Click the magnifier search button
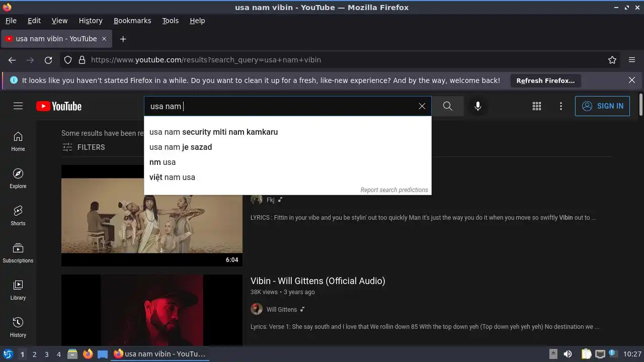The height and width of the screenshot is (362, 644). pyautogui.click(x=447, y=106)
